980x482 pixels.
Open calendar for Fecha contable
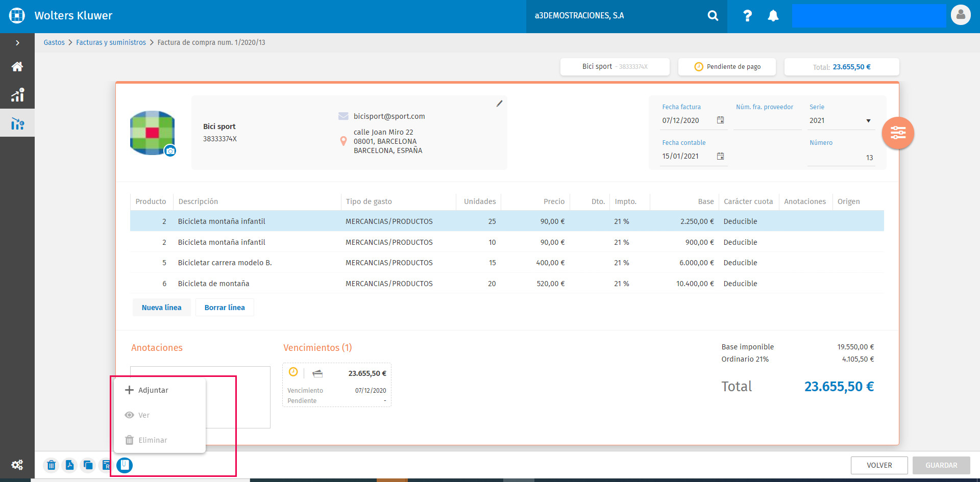720,156
